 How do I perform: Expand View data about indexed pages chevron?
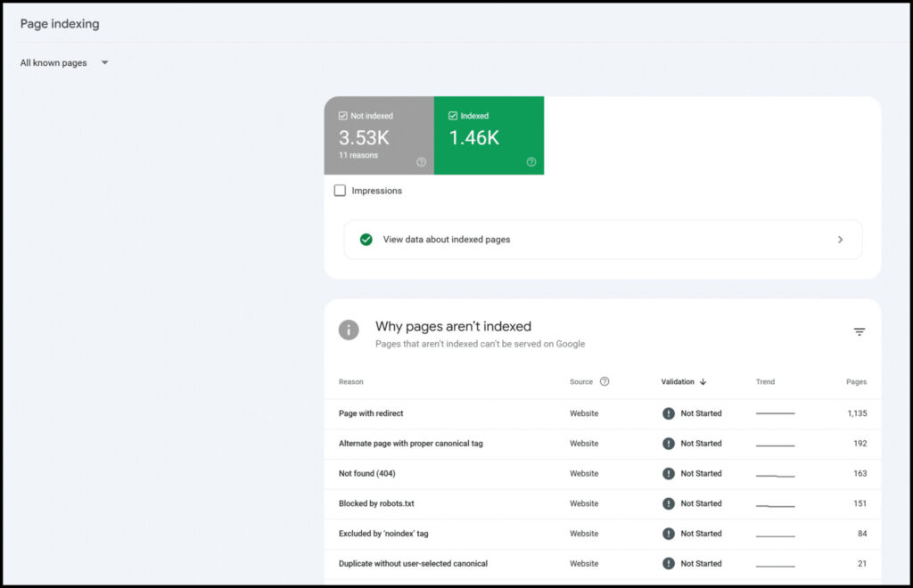tap(840, 240)
